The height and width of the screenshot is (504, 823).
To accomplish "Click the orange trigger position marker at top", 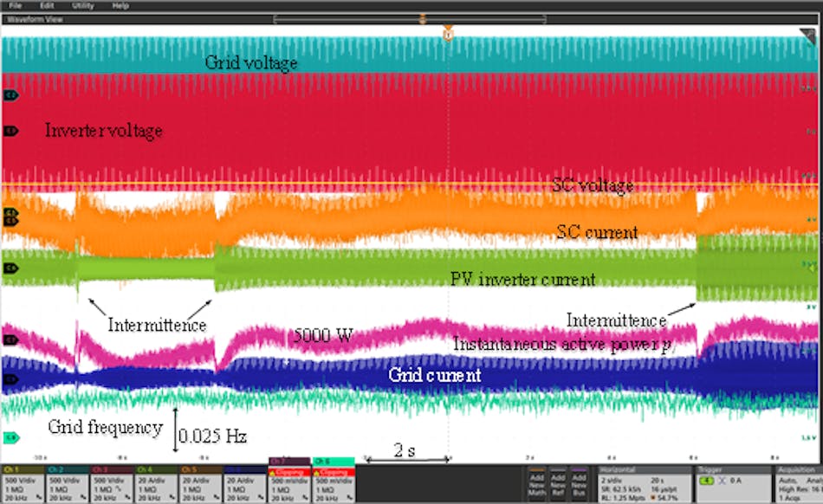I will click(448, 36).
